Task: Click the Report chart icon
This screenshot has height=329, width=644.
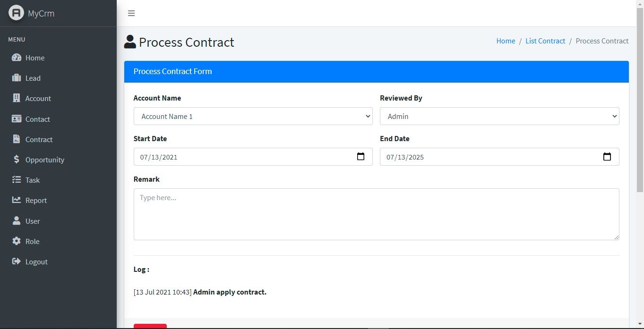Action: [x=17, y=200]
